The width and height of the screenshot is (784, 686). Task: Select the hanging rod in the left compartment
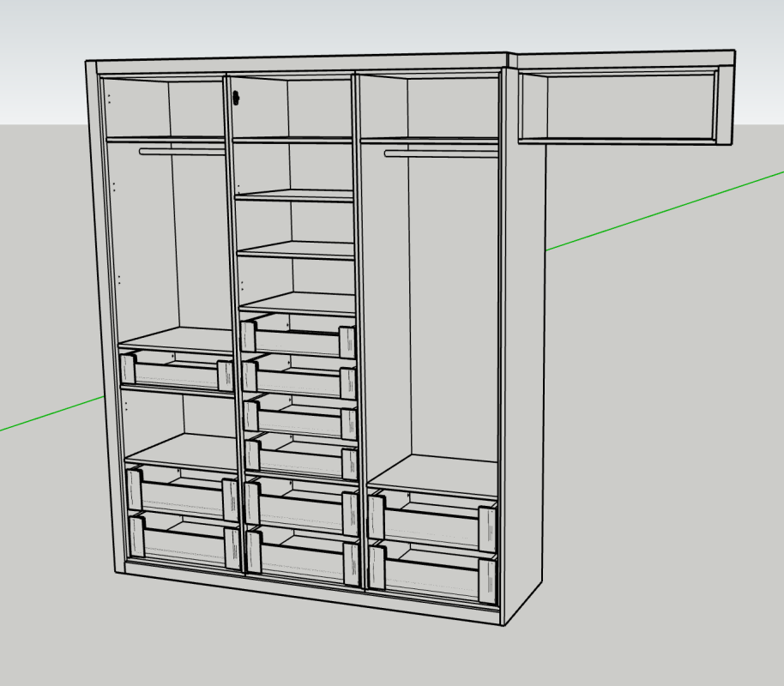182,152
